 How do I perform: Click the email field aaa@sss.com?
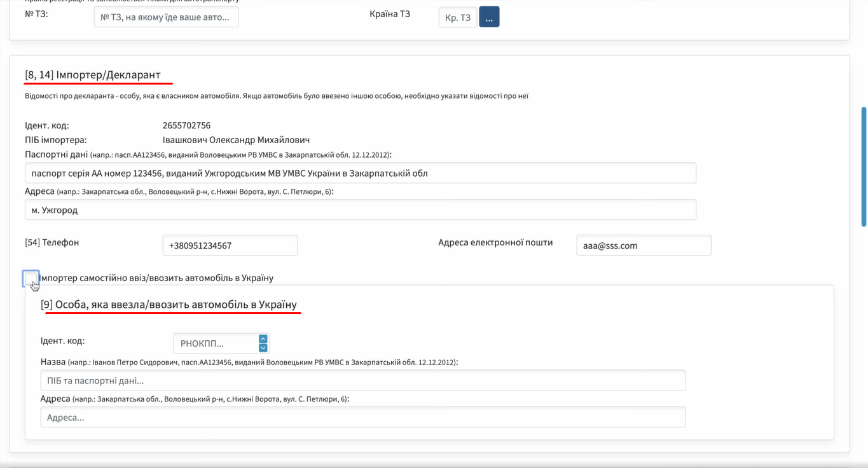pyautogui.click(x=644, y=245)
